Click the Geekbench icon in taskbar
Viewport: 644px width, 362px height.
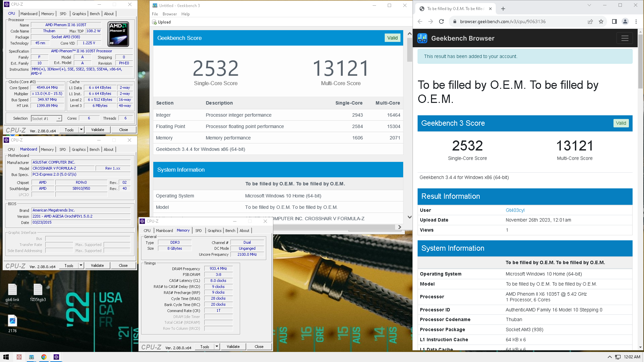tap(31, 357)
